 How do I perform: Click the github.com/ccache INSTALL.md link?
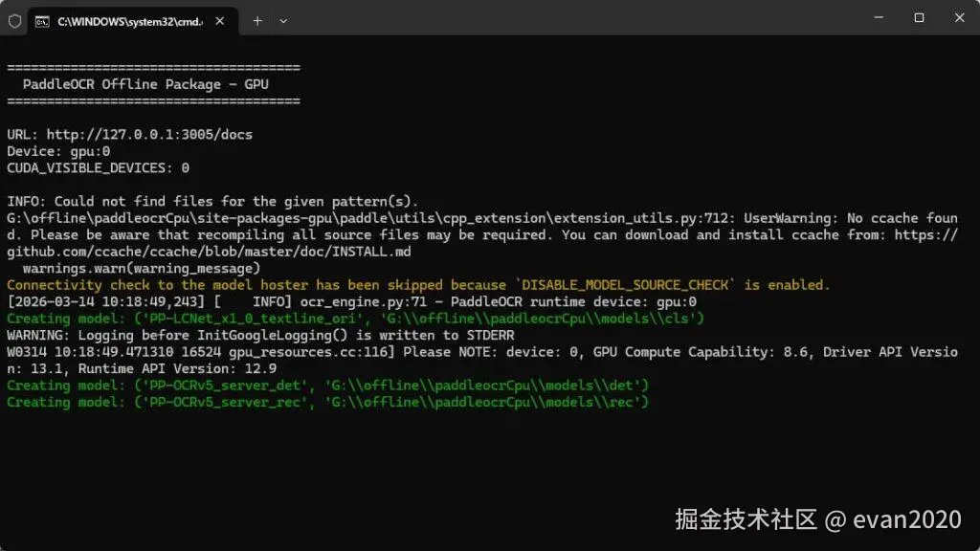click(209, 252)
